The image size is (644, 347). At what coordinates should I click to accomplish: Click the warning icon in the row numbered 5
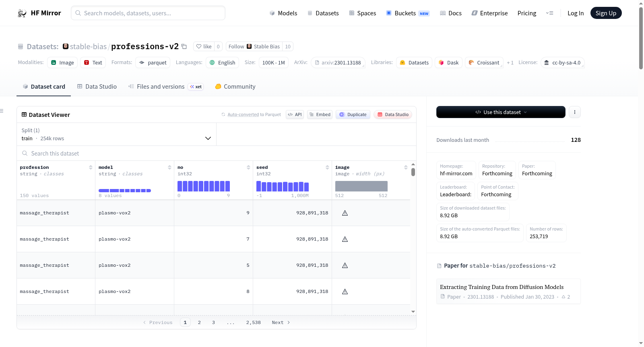click(x=345, y=265)
